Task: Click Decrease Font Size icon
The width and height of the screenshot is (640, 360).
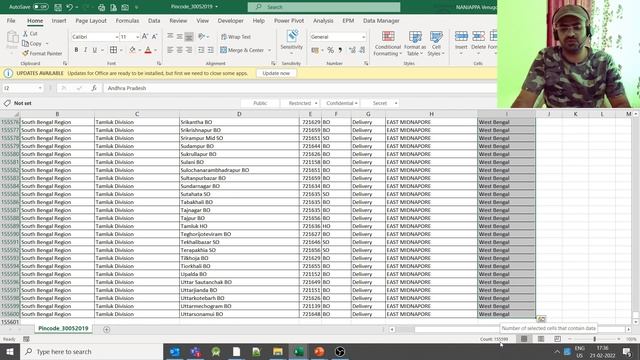Action: (x=154, y=37)
